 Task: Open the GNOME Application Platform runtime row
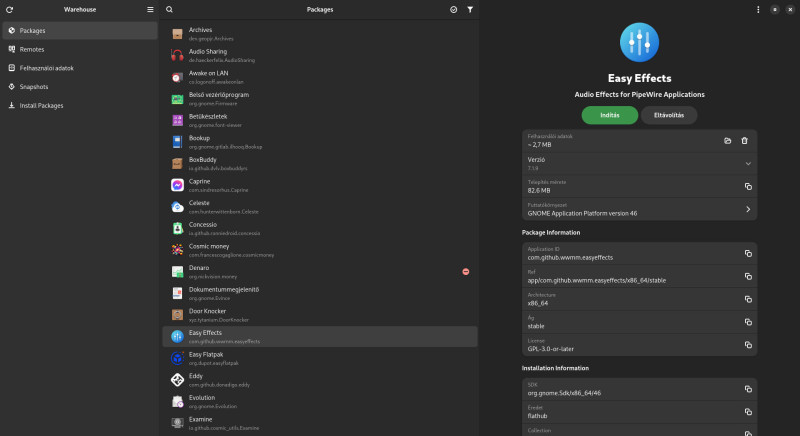(x=639, y=210)
